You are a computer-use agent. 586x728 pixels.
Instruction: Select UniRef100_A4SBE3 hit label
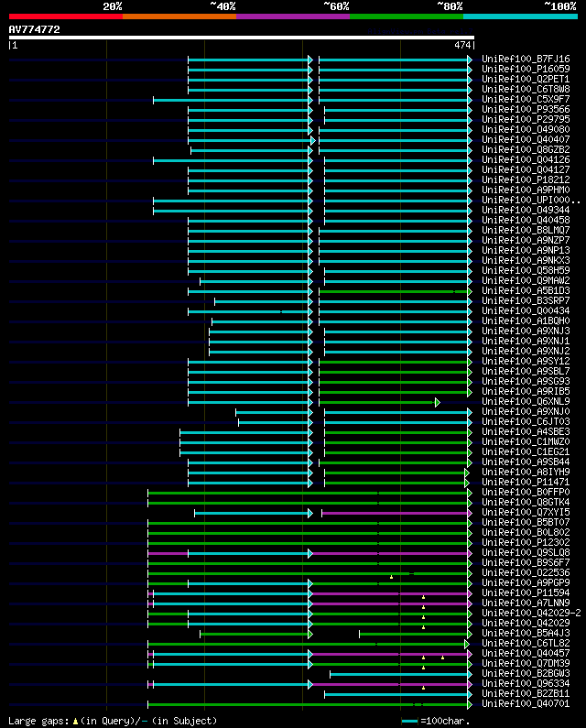coord(526,432)
